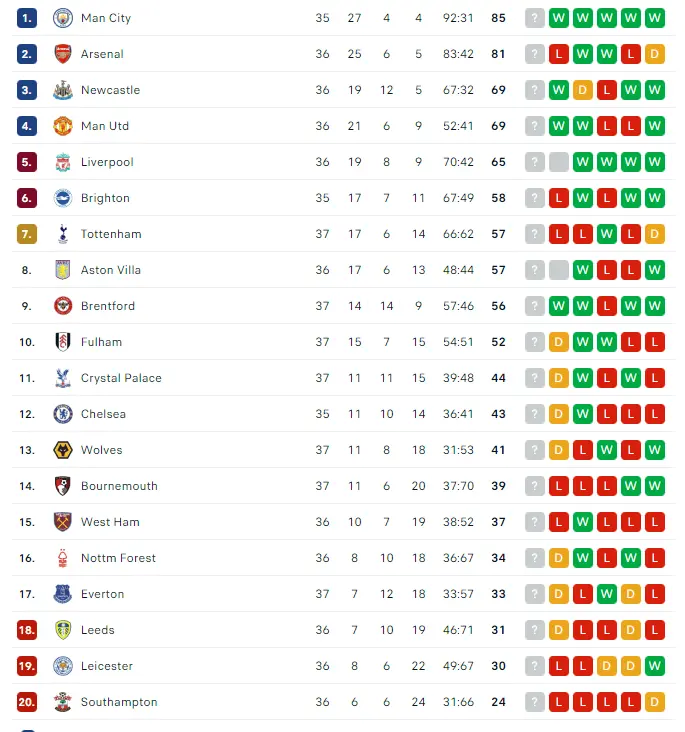
Task: Go to Crystal Palace team page
Action: point(121,378)
